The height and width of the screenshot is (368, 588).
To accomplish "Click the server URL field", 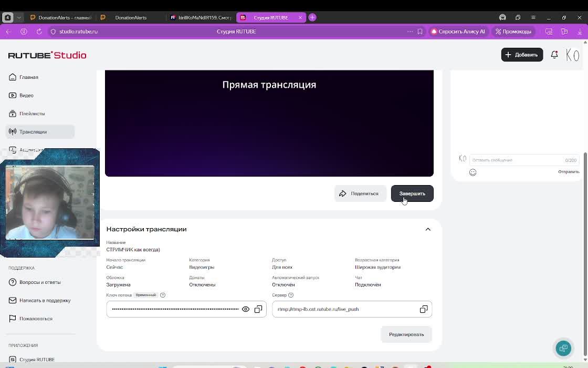I will click(x=352, y=309).
